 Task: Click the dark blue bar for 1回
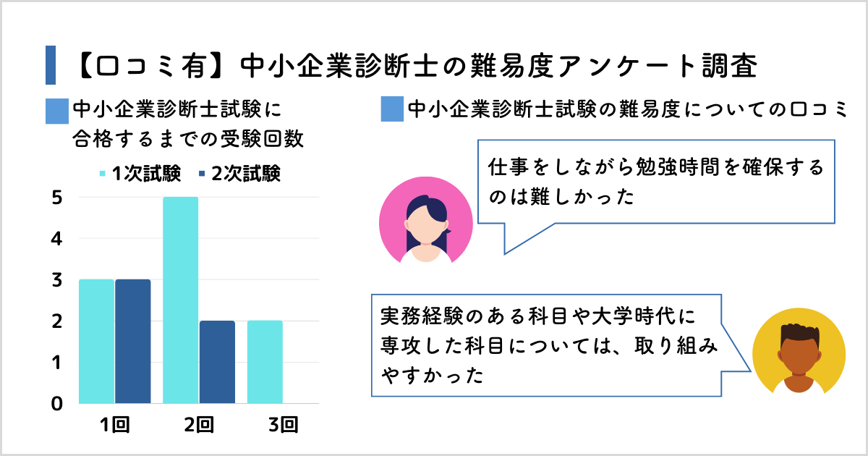[x=133, y=341]
